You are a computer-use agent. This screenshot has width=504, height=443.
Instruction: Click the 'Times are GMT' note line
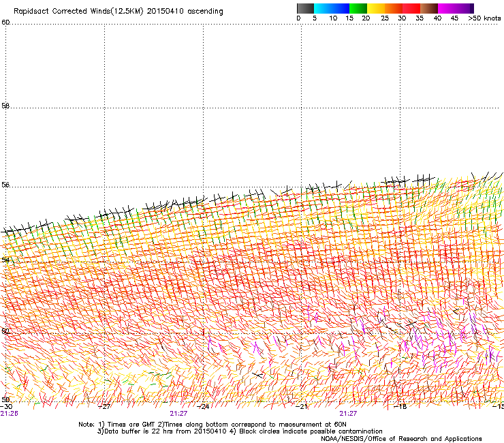(x=212, y=425)
